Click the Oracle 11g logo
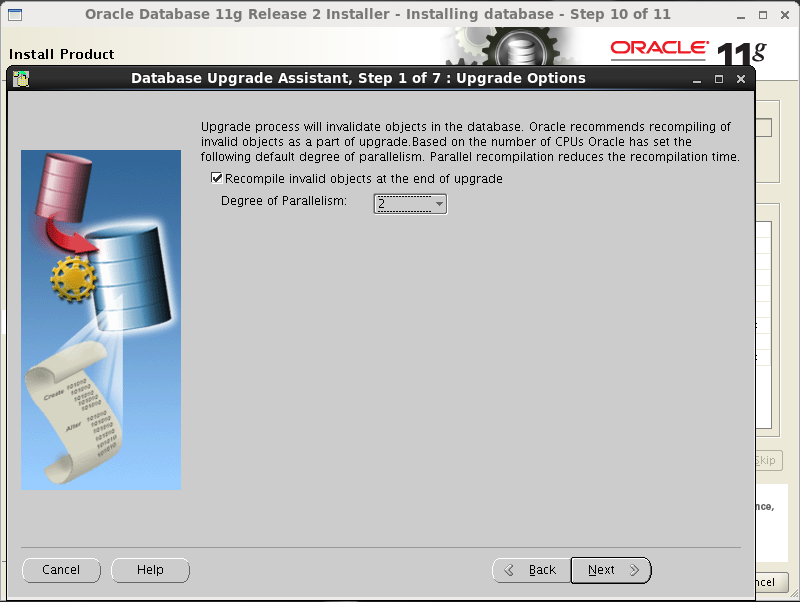The width and height of the screenshot is (800, 602). [x=688, y=52]
